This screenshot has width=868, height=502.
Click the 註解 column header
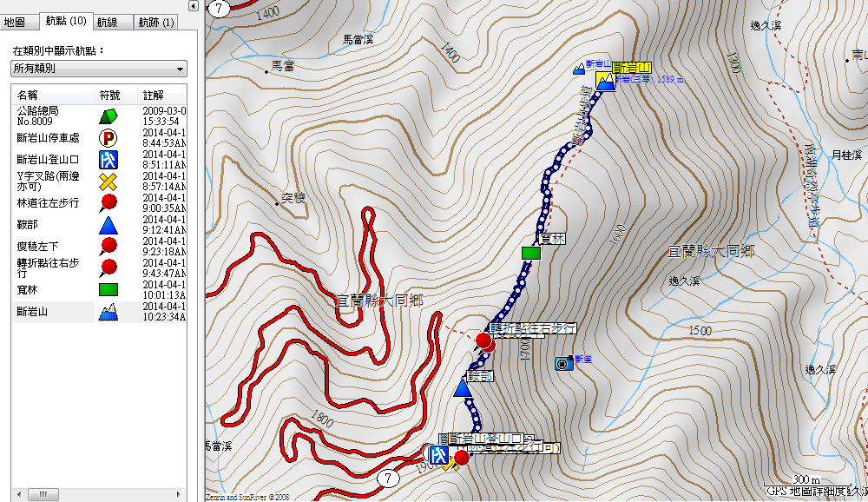[155, 94]
